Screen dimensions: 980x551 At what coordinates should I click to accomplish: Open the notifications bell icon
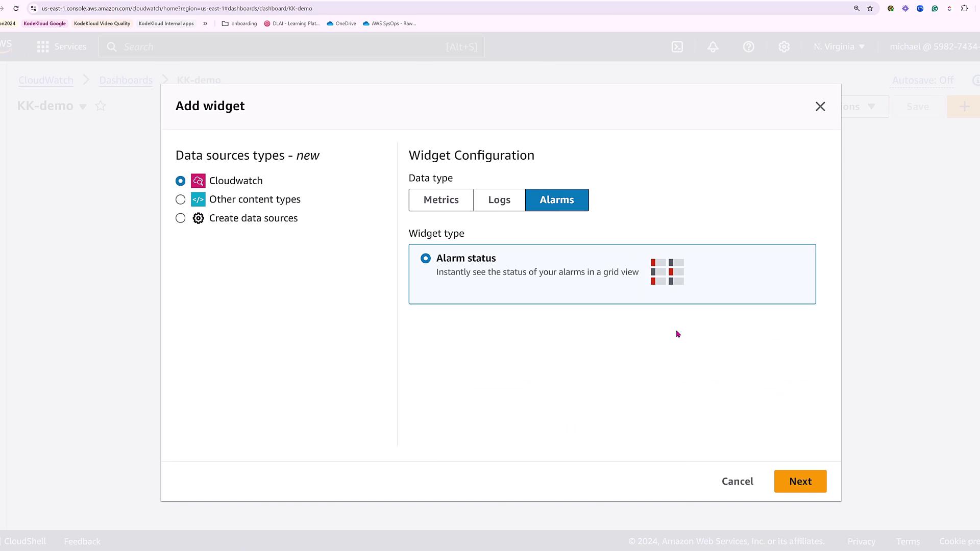[713, 47]
